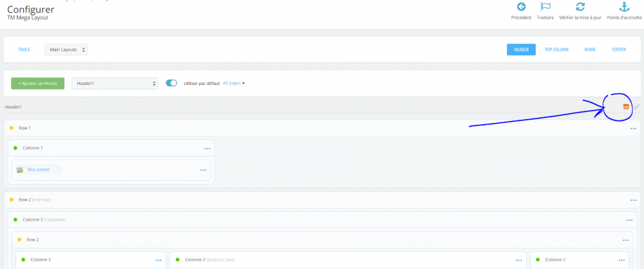Screen dimensions: 644x269
Task: Click the Row 1 title text
Action: [24, 128]
